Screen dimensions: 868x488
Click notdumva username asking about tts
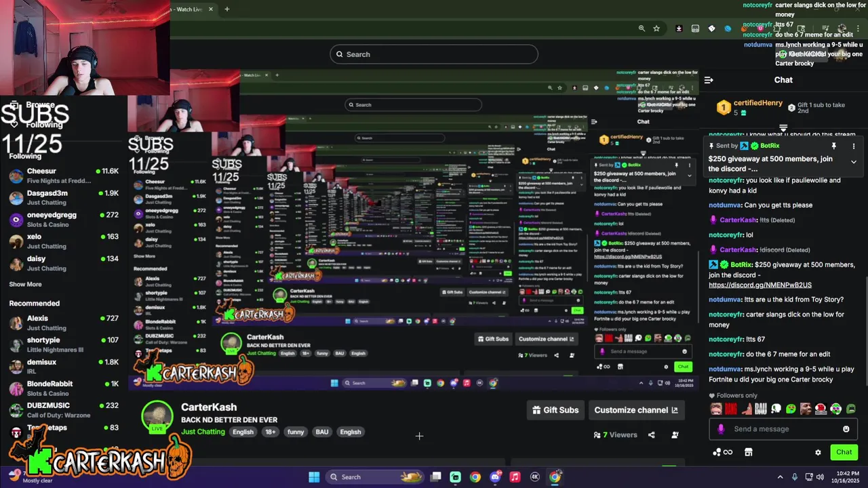tap(725, 205)
